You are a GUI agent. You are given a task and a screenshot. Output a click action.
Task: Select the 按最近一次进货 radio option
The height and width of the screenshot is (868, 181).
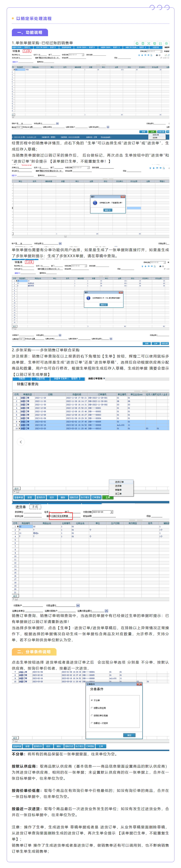[92, 723]
